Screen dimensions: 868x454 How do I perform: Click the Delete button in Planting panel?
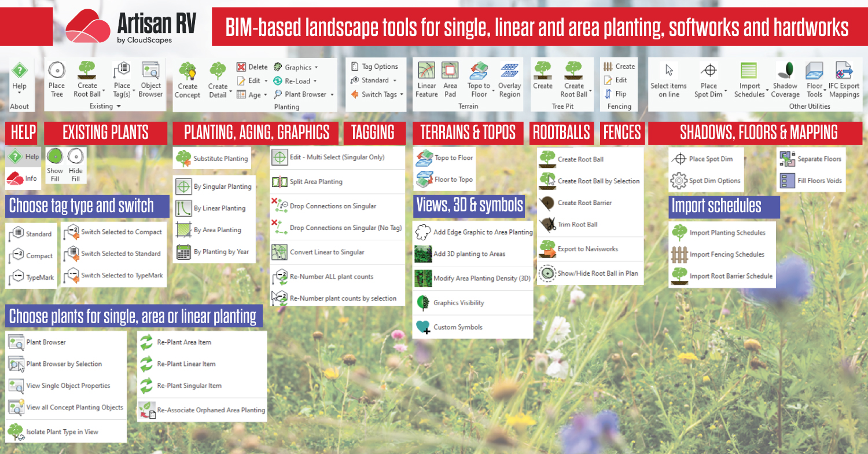pyautogui.click(x=252, y=67)
